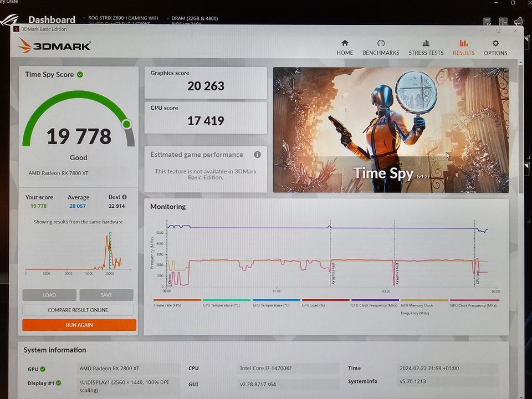Click the Options gear icon
Viewport: 532px width, 399px height.
tap(495, 43)
